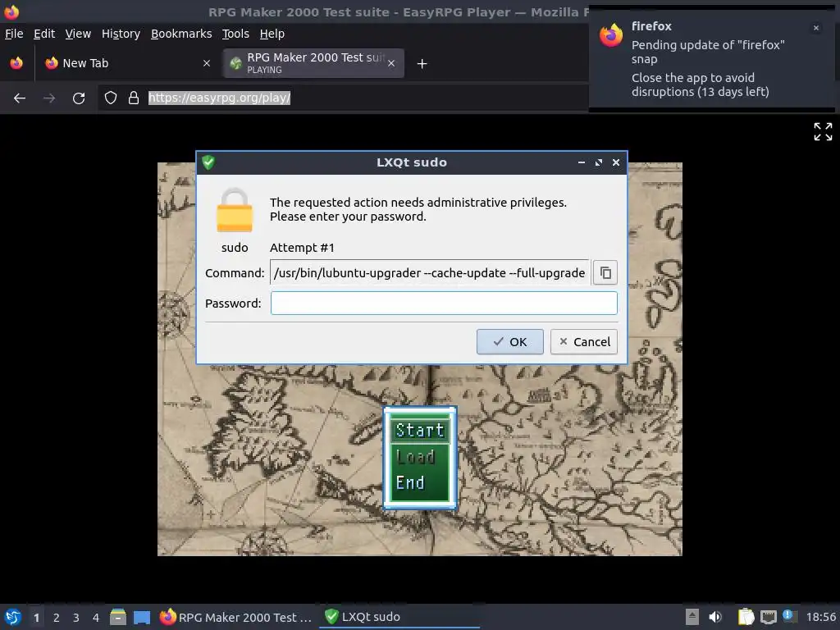Image resolution: width=840 pixels, height=630 pixels.
Task: Close the LXQt sudo dialog window
Action: [x=616, y=162]
